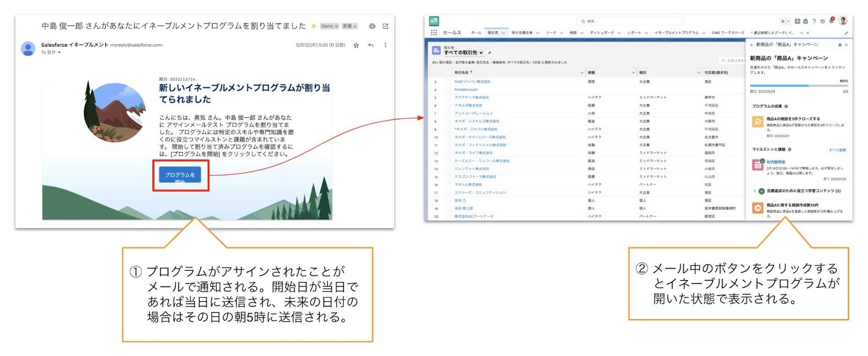Select the checkbox for アネルボ株式会社
This screenshot has height=356, width=868.
tap(448, 106)
